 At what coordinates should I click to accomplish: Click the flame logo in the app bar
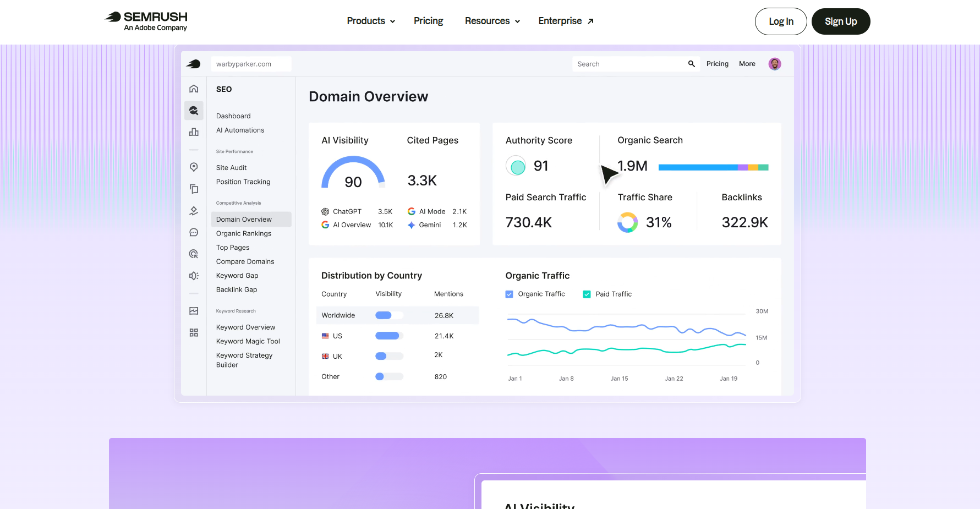(x=193, y=64)
